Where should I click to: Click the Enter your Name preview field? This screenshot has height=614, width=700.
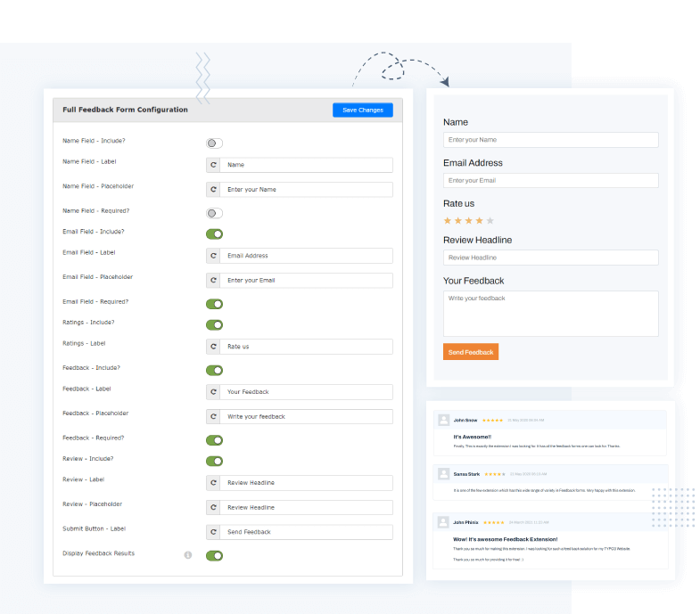pyautogui.click(x=550, y=140)
